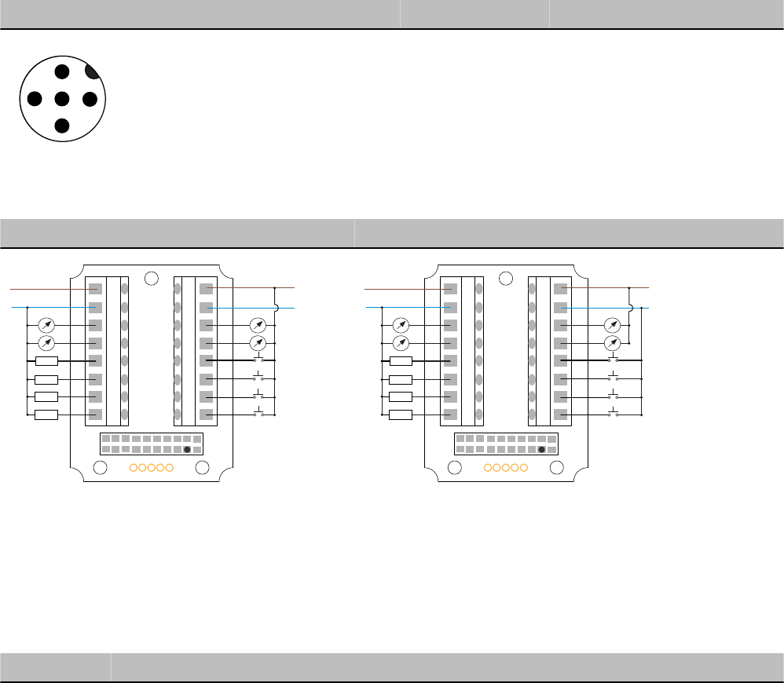This screenshot has width=784, height=683.
Task: Click the upper gauge symbol left of the left board
Action: pos(46,325)
